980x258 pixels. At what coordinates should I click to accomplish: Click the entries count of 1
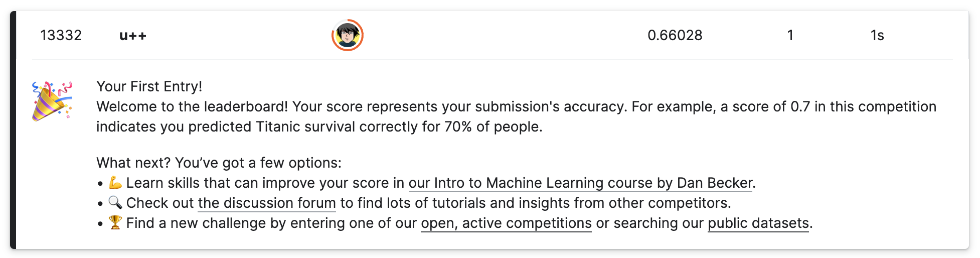pos(790,36)
